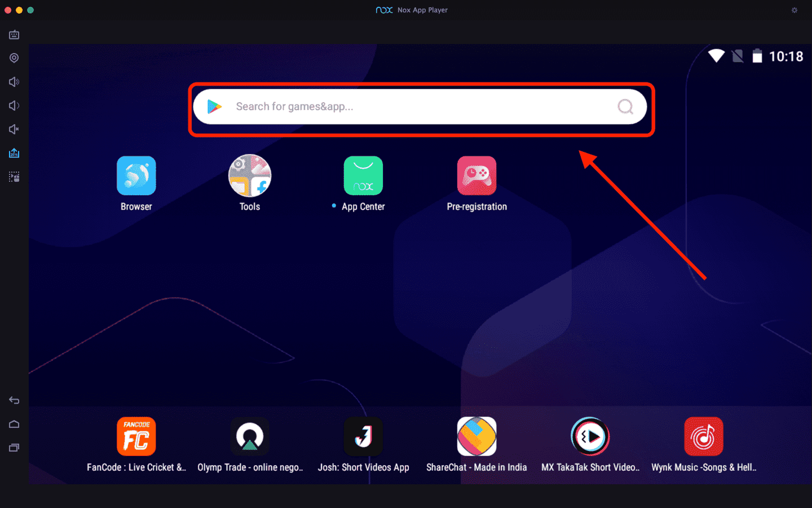Image resolution: width=812 pixels, height=508 pixels.
Task: Click the search field for games and apps
Action: tap(420, 107)
